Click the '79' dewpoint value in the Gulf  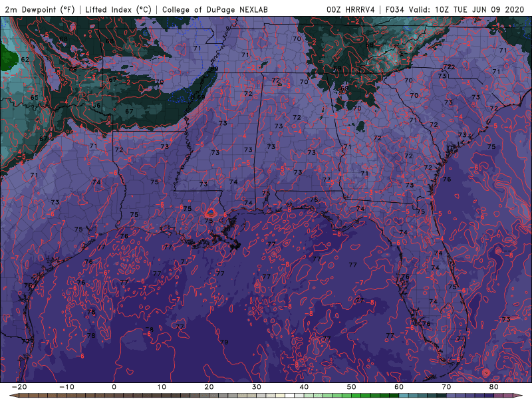(x=224, y=342)
